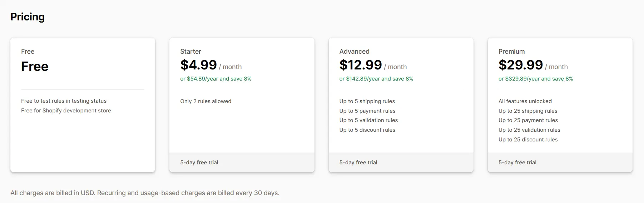
Task: Click the Starter plan name
Action: coord(190,52)
